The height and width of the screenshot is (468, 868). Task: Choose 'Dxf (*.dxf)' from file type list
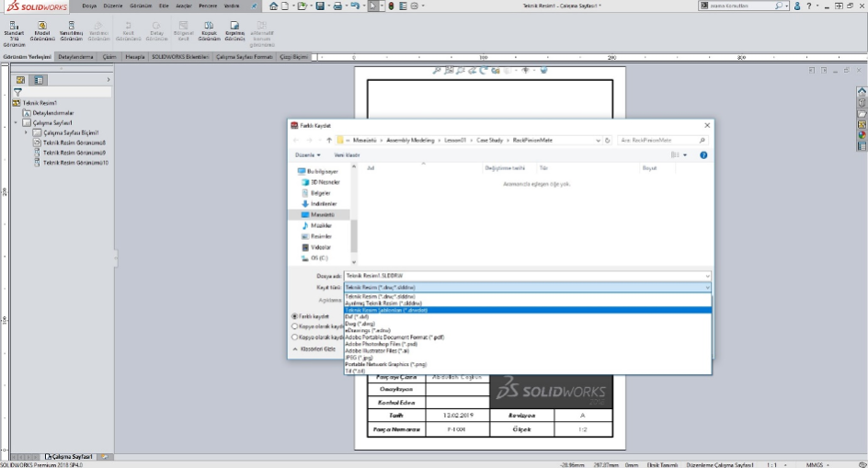pos(356,316)
